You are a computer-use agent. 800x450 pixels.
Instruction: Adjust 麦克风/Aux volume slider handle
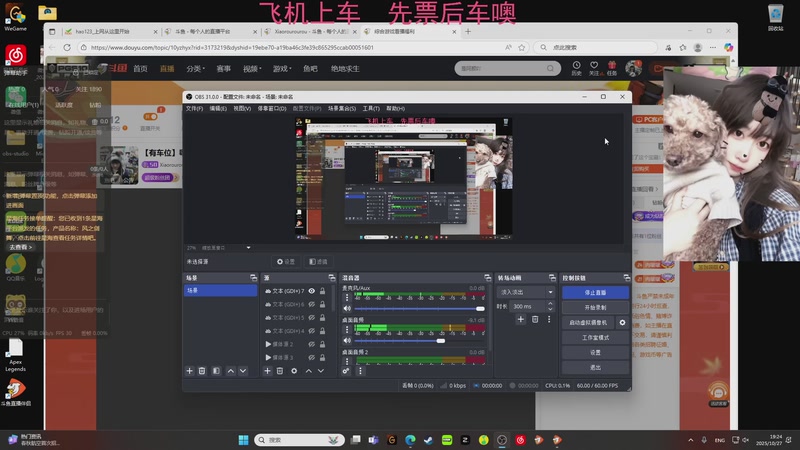480,309
